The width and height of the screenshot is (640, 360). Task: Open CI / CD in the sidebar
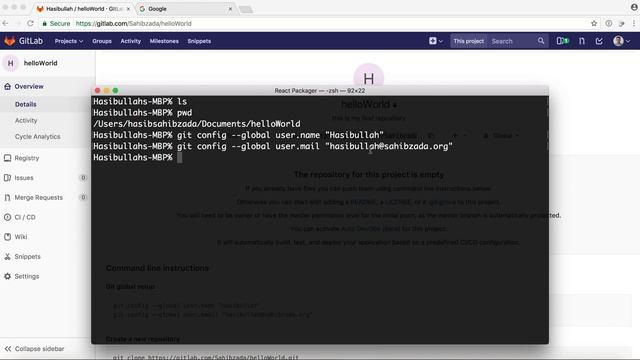[25, 217]
